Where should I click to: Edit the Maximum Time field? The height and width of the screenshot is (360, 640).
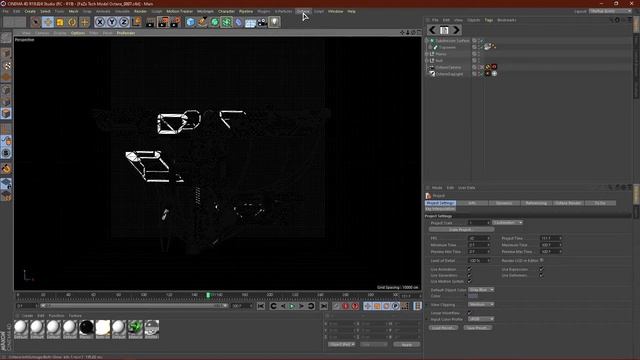click(x=551, y=245)
